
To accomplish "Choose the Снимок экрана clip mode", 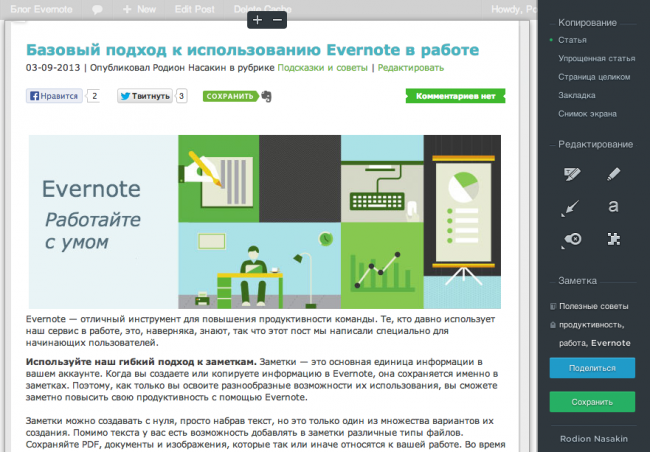I will click(587, 114).
